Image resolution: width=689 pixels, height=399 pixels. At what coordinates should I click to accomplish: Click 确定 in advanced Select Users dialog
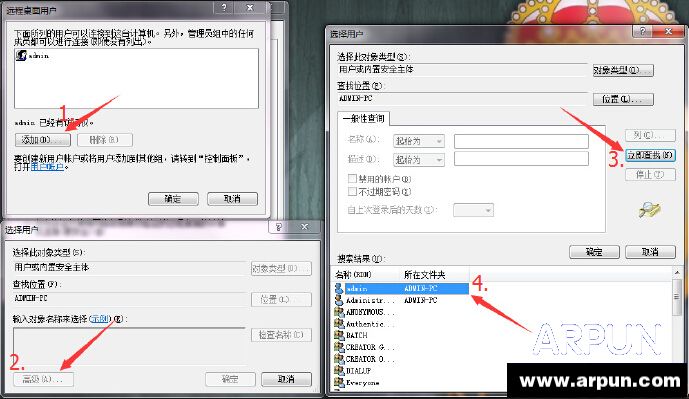point(594,252)
